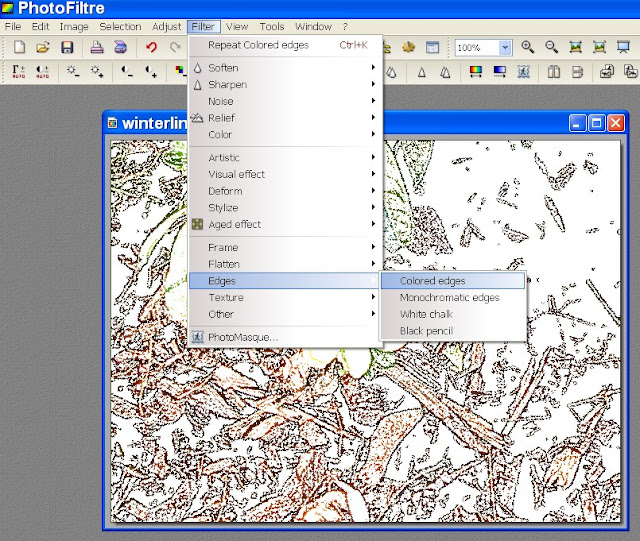Flip the image horizontally with symmetry icon
Image resolution: width=640 pixels, height=541 pixels.
[x=553, y=72]
